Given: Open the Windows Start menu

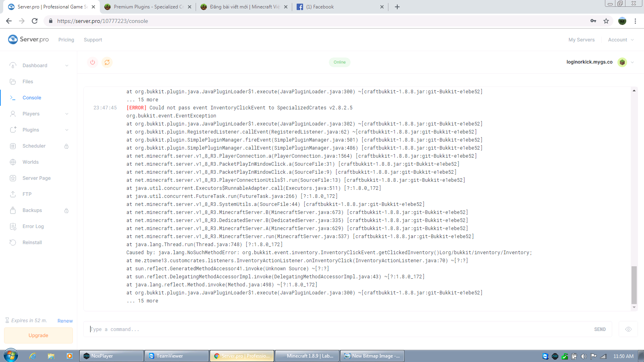Looking at the screenshot, I should (11, 356).
